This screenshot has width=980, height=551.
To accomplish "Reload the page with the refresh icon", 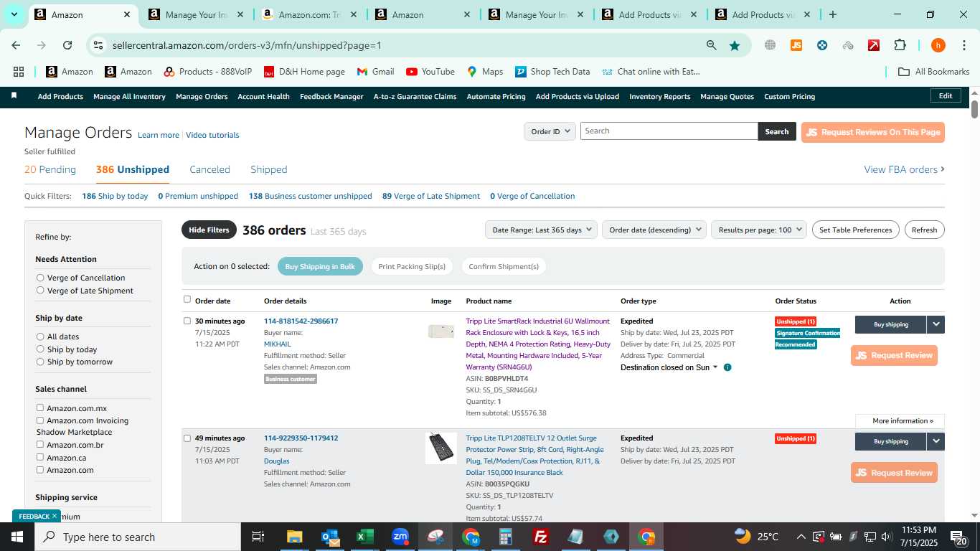I will [x=67, y=45].
